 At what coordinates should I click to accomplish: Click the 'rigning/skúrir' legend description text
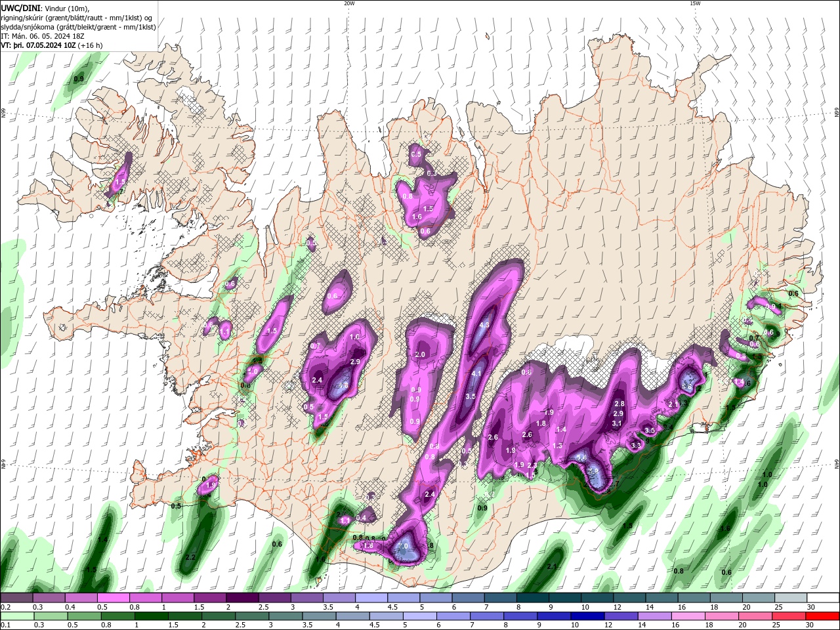pos(23,18)
